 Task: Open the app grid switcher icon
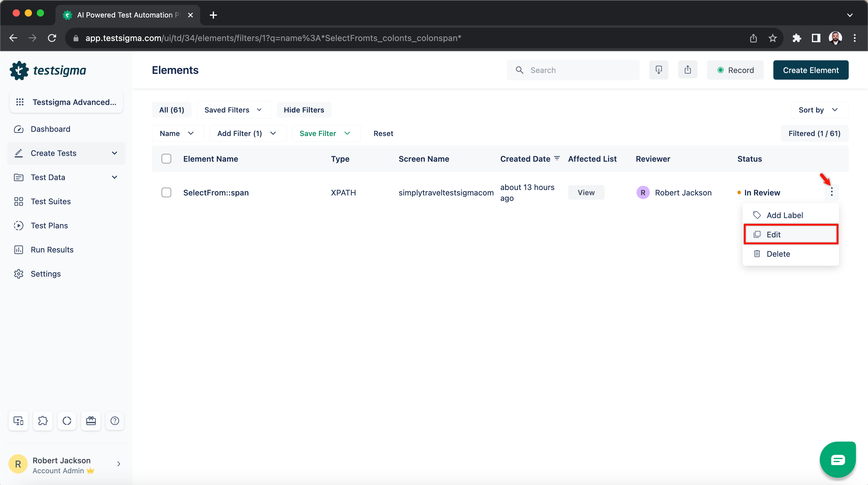pyautogui.click(x=20, y=102)
